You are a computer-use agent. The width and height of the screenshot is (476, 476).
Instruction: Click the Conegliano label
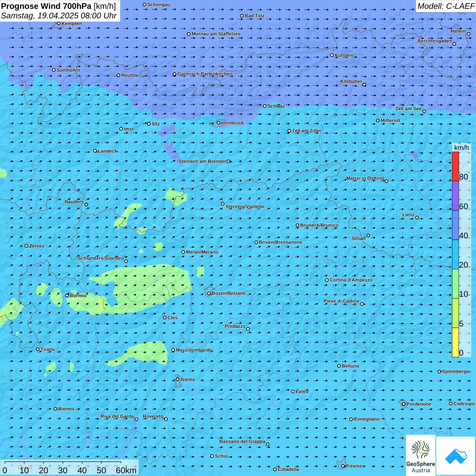[367, 419]
